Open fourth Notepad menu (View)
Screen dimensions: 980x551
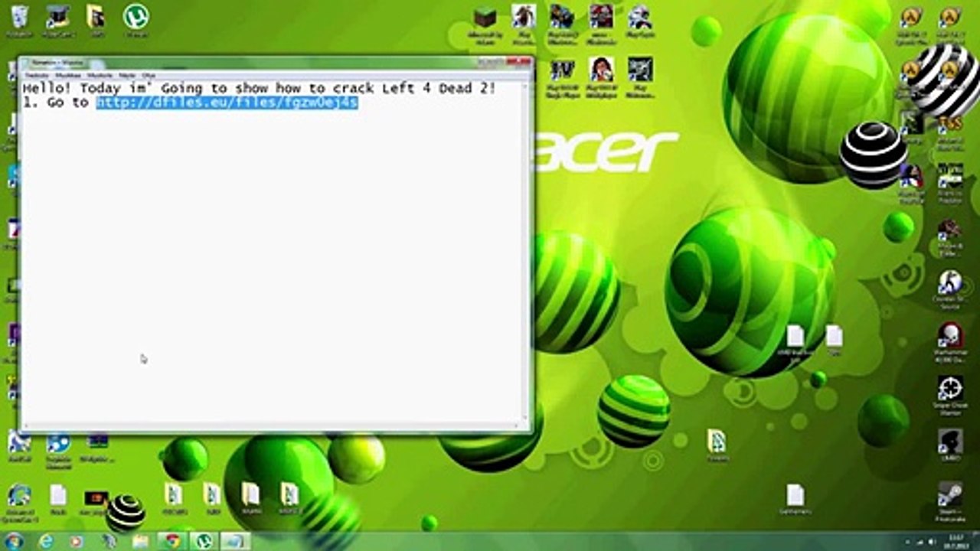[127, 76]
